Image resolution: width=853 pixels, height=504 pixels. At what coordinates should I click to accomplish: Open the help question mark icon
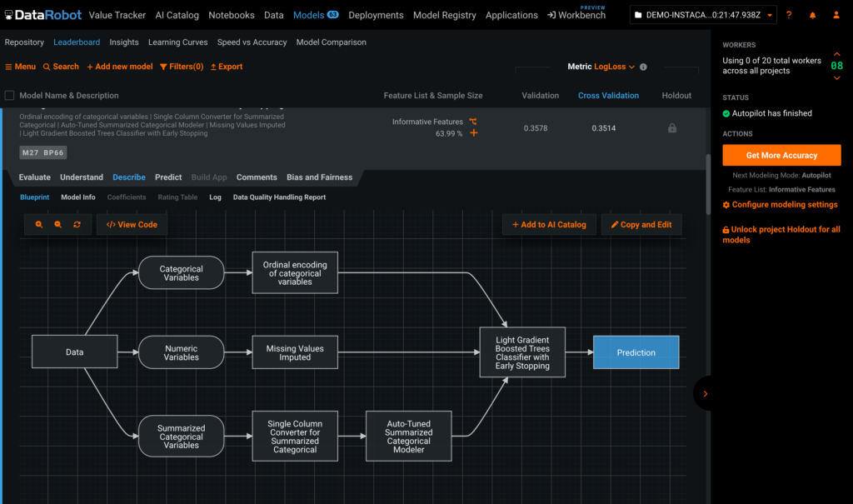point(789,15)
